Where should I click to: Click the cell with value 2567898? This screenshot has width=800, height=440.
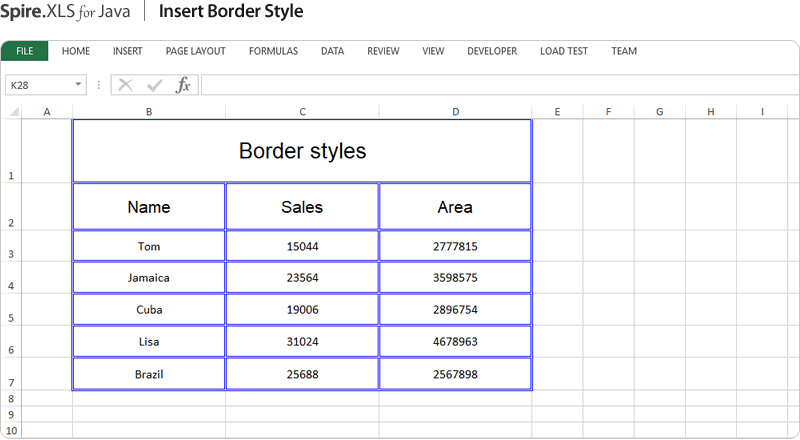455,374
